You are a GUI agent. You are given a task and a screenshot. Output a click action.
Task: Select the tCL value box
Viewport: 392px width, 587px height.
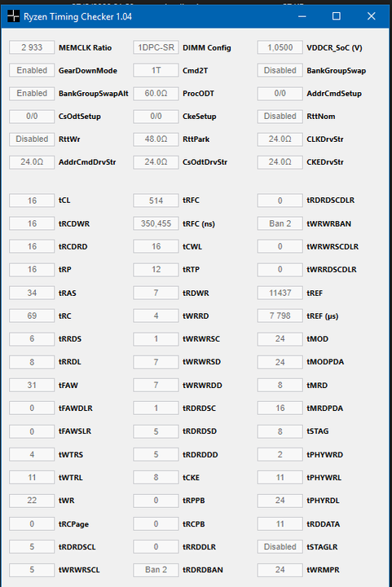click(32, 201)
